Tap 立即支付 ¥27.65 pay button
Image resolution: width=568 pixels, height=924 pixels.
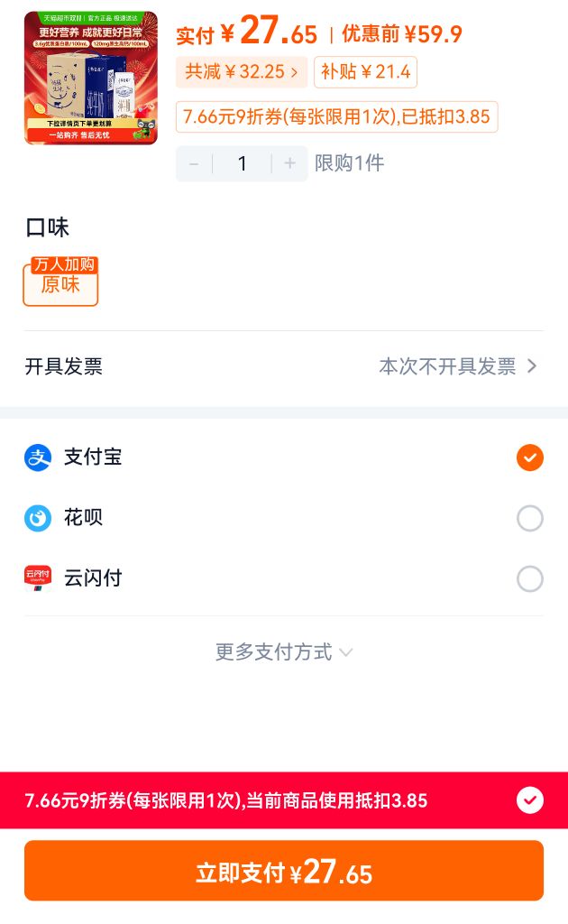click(284, 871)
